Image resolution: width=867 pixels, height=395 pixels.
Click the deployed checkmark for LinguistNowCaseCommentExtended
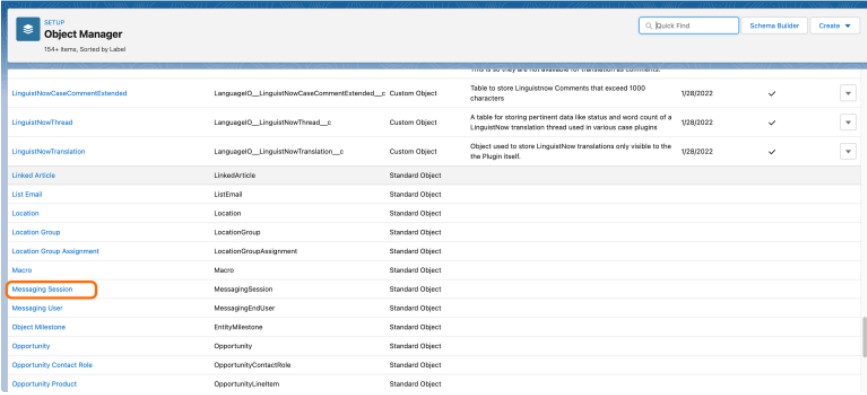[772, 93]
